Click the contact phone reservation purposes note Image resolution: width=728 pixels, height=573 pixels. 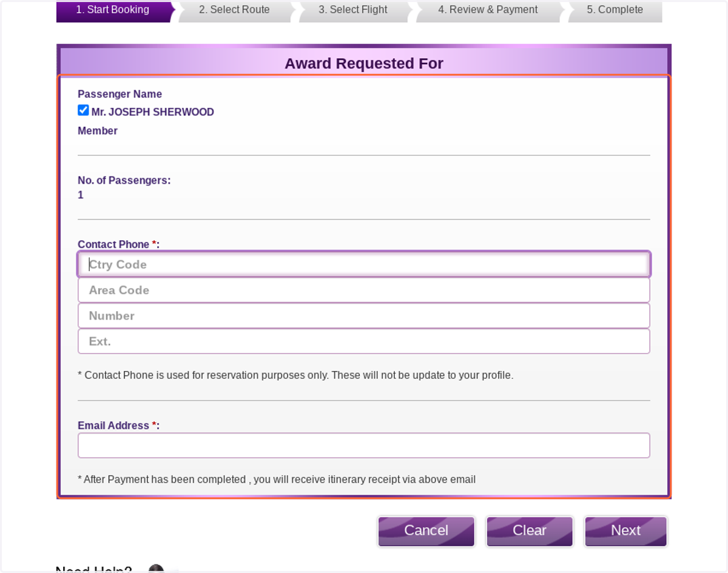click(x=295, y=375)
